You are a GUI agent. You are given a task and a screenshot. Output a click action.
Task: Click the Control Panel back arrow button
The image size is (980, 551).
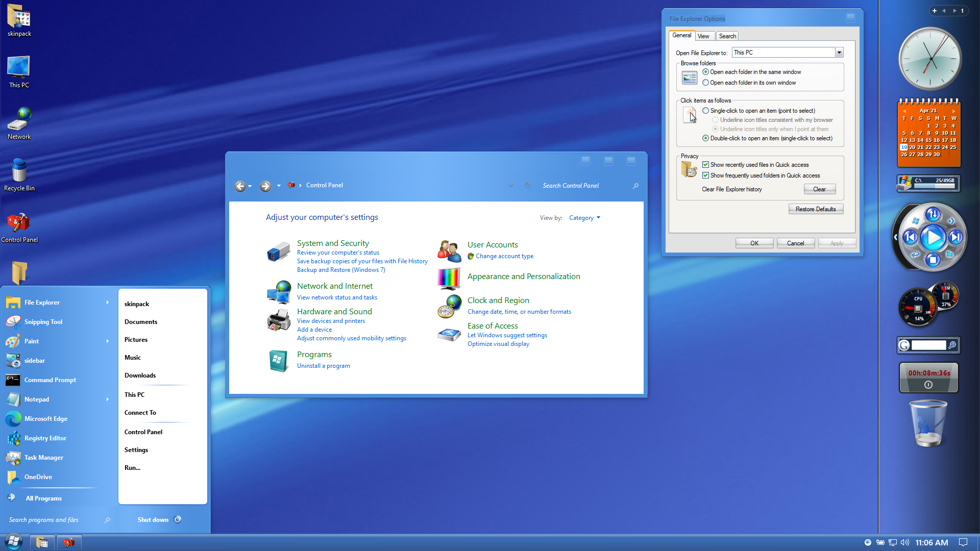click(240, 186)
